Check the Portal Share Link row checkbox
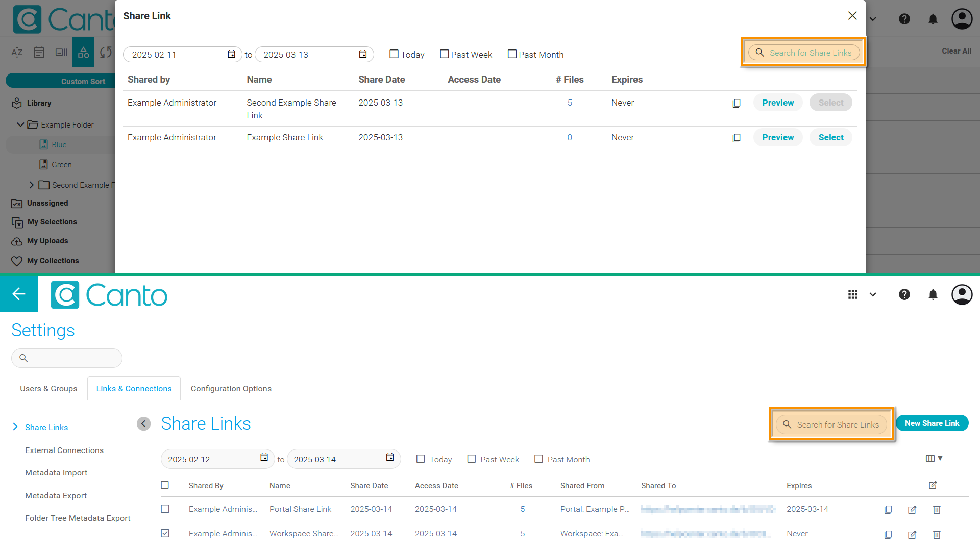Image resolution: width=980 pixels, height=551 pixels. pyautogui.click(x=165, y=509)
